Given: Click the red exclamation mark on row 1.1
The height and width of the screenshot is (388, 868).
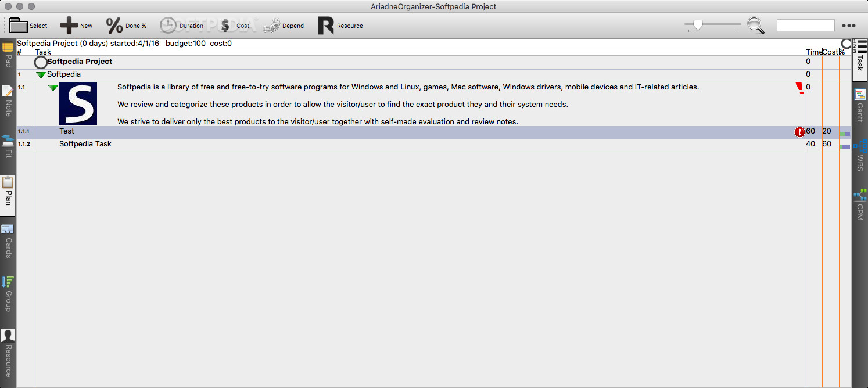Looking at the screenshot, I should [800, 88].
